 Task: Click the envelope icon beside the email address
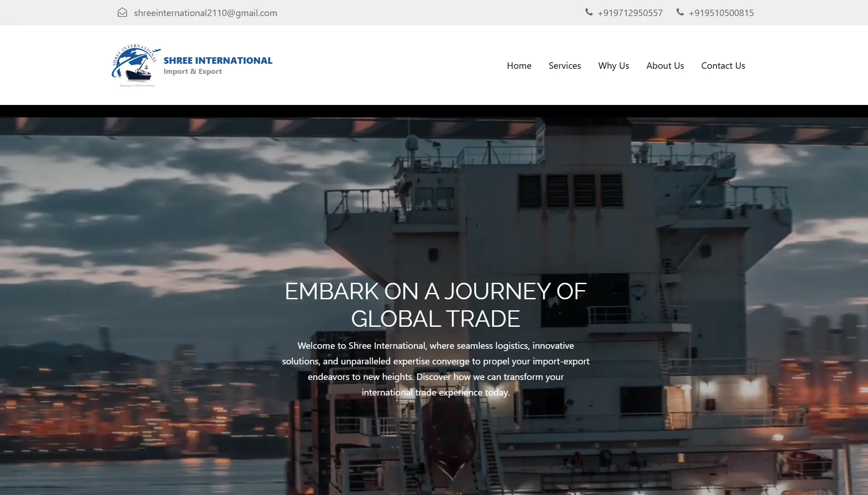pyautogui.click(x=122, y=12)
